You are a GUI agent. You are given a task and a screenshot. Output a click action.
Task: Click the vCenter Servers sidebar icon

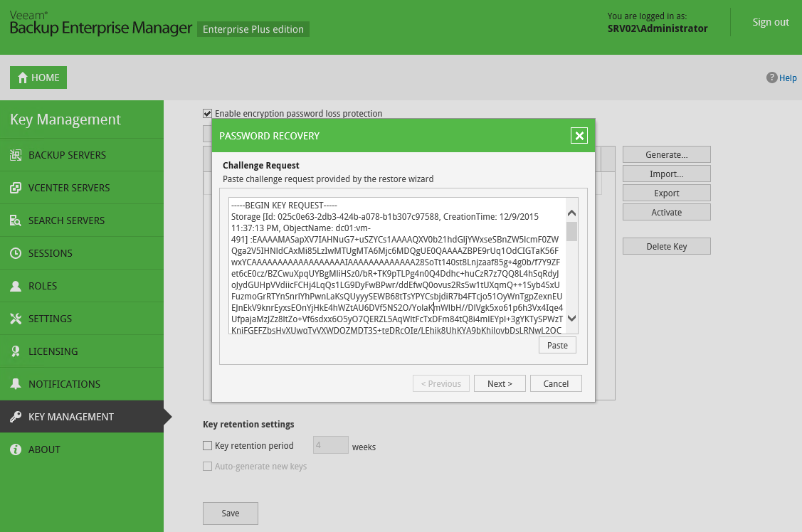point(15,188)
